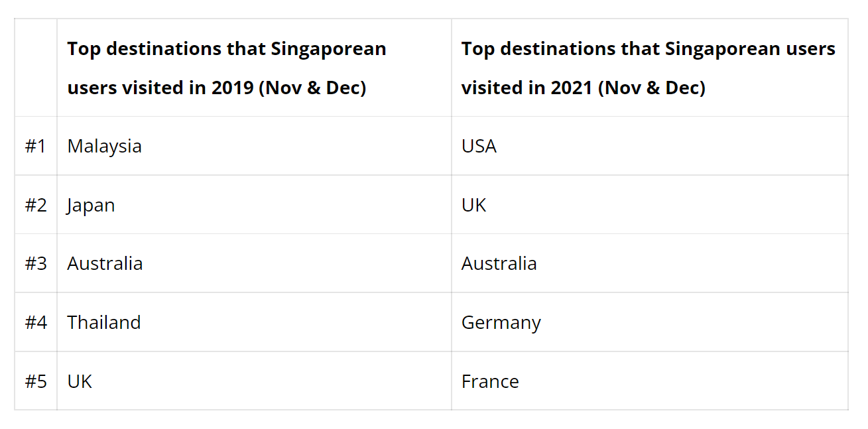The width and height of the screenshot is (868, 429).
Task: Click the #2 rank cell
Action: coord(36,205)
